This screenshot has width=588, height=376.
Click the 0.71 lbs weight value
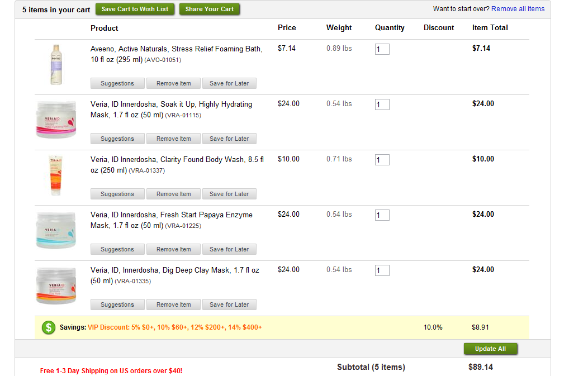(339, 159)
